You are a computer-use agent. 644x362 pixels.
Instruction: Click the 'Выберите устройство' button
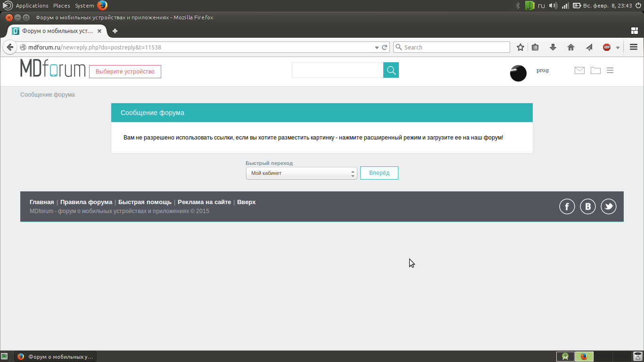tap(125, 72)
